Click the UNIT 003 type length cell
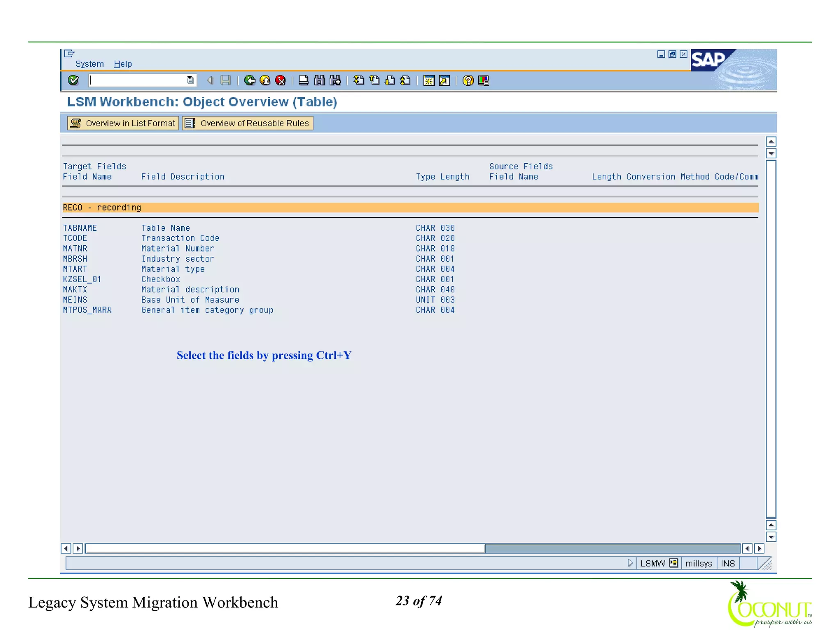The width and height of the screenshot is (840, 630). point(435,300)
